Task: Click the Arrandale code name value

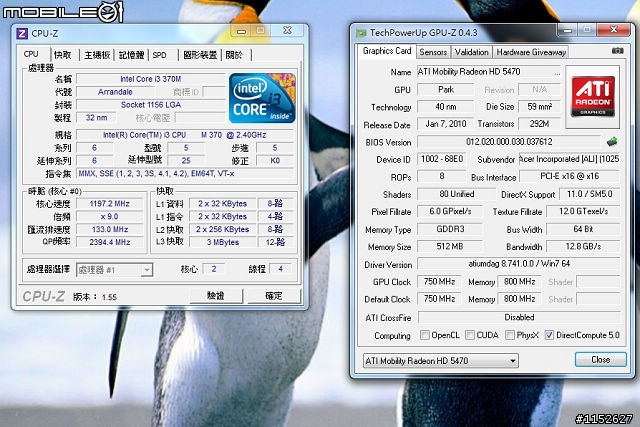Action: [115, 92]
